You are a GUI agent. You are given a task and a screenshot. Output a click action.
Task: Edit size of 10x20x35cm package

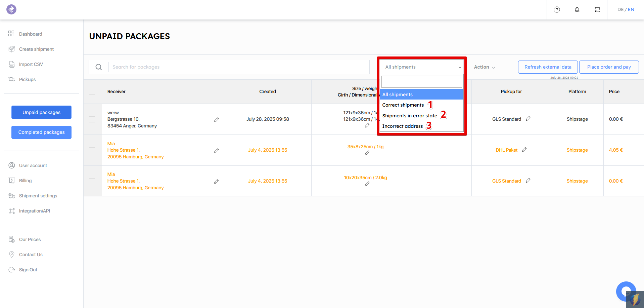[x=367, y=184]
